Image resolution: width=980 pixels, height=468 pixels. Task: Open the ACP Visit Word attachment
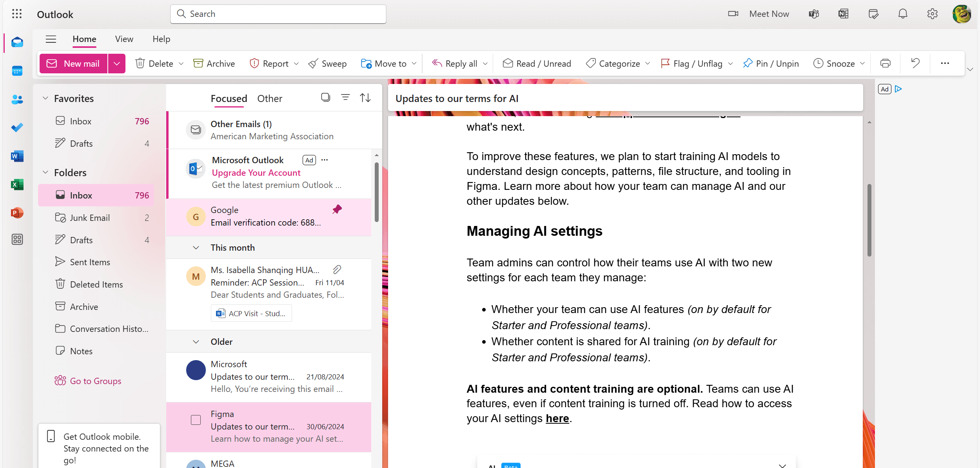pyautogui.click(x=251, y=313)
